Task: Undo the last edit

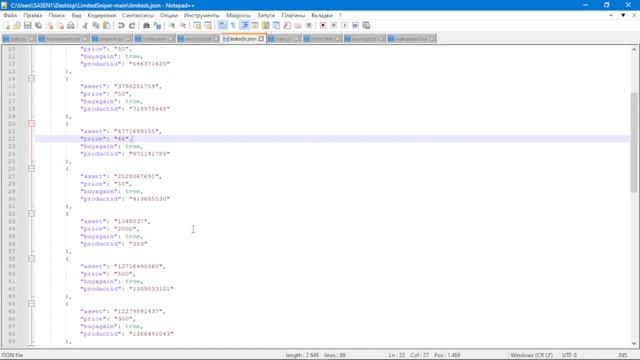Action: click(121, 25)
